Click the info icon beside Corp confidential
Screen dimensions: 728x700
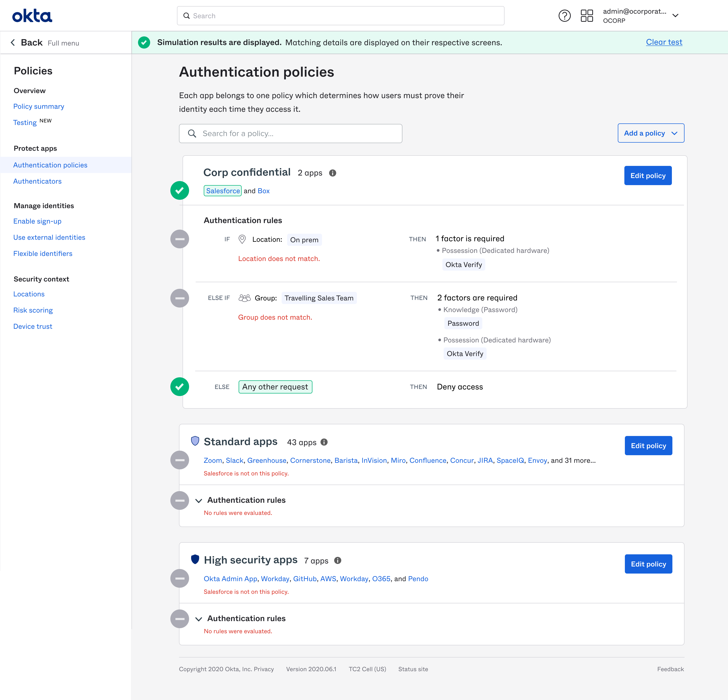click(x=332, y=173)
